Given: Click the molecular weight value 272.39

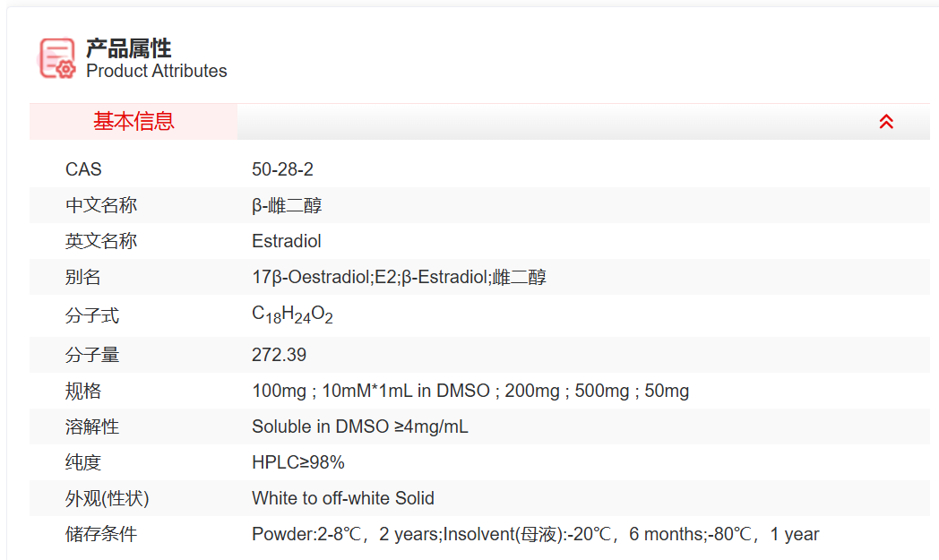Looking at the screenshot, I should coord(279,355).
